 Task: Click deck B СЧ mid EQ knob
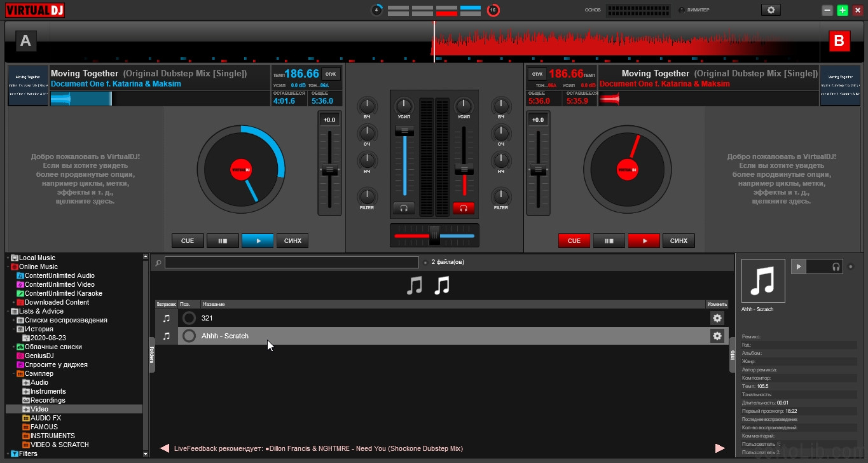coord(501,133)
